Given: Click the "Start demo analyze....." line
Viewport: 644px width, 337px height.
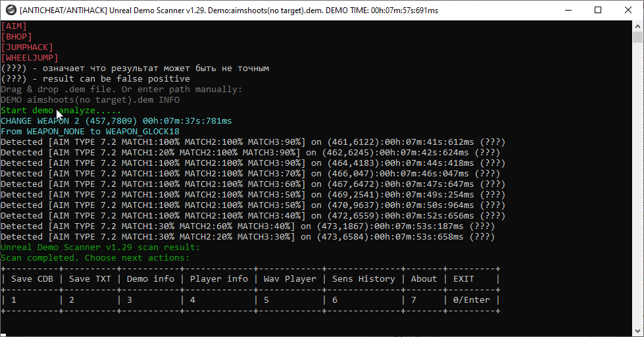Looking at the screenshot, I should [x=61, y=111].
